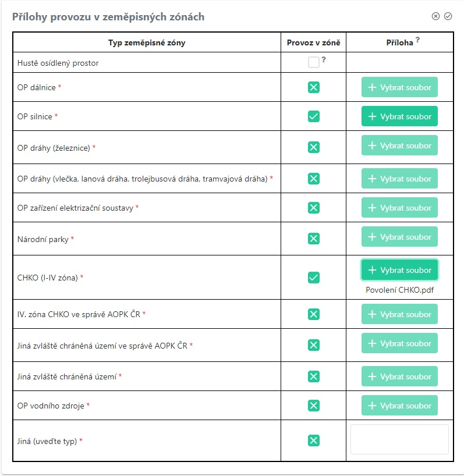Click the Povolení CHKO.pdf attached file name
Screen dimensions: 464x476
click(x=399, y=290)
